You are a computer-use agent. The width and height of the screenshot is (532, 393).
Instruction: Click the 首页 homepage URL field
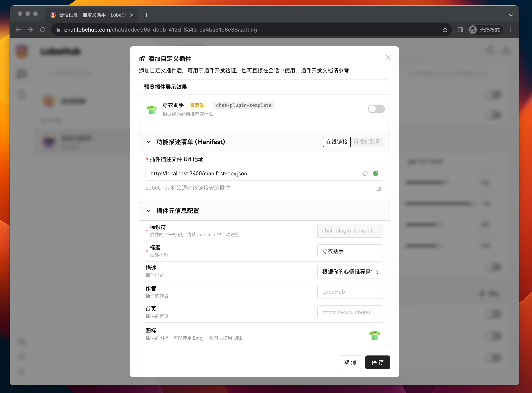coord(350,312)
